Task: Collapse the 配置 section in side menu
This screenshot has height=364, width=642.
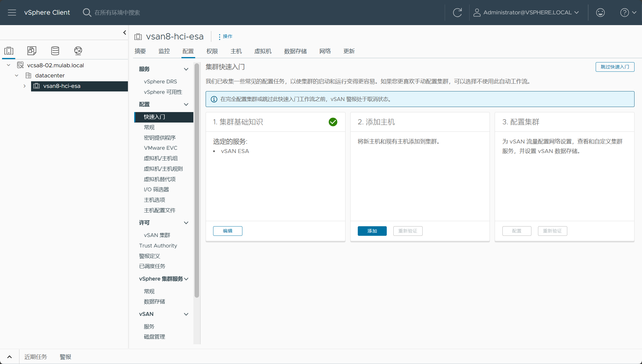Action: coord(186,105)
